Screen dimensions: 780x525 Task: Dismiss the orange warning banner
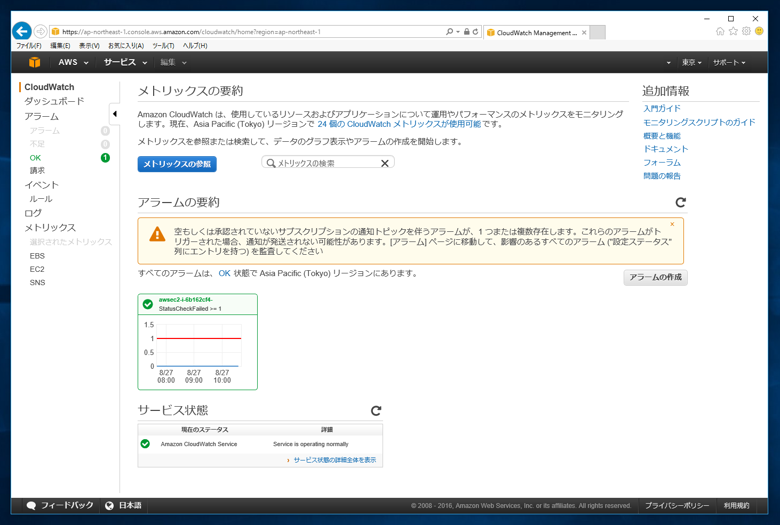pos(672,224)
